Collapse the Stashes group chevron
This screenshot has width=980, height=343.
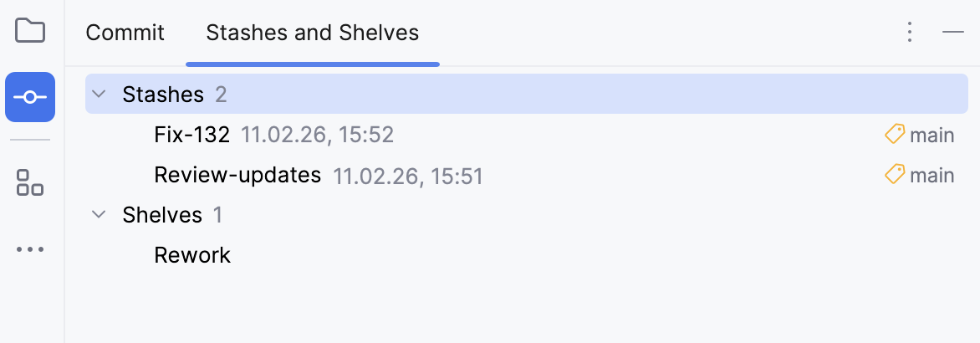pos(99,94)
